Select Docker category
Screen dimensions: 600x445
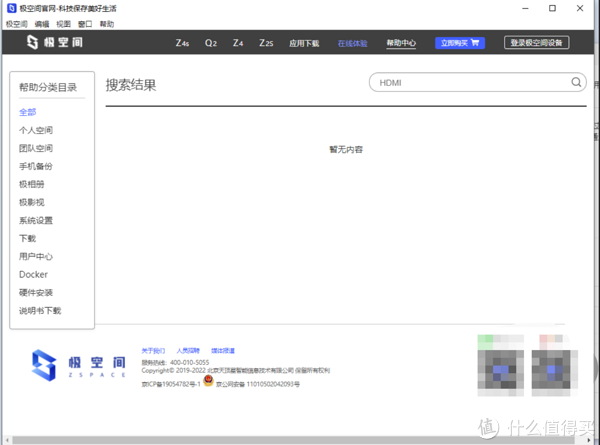33,274
